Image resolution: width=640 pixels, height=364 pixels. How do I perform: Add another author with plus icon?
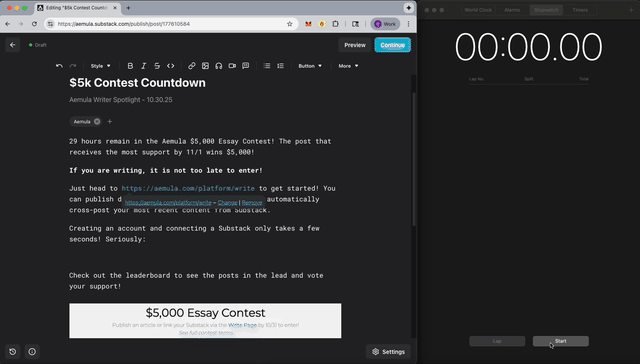[x=109, y=121]
